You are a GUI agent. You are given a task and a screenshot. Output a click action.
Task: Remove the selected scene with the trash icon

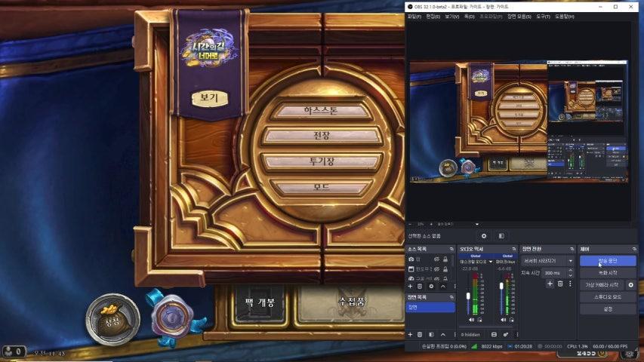click(421, 334)
